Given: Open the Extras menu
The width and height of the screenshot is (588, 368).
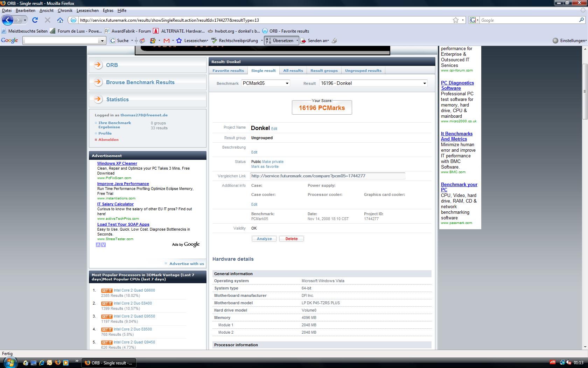Looking at the screenshot, I should click(108, 11).
